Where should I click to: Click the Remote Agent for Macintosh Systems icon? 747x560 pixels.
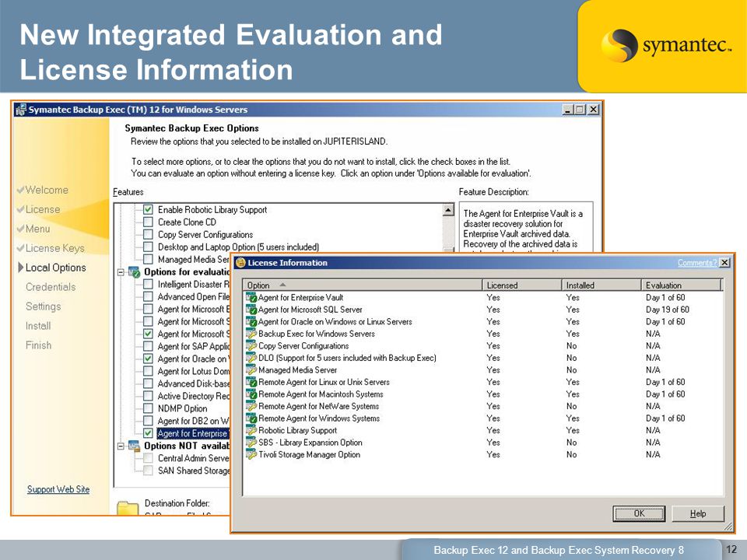[x=251, y=394]
